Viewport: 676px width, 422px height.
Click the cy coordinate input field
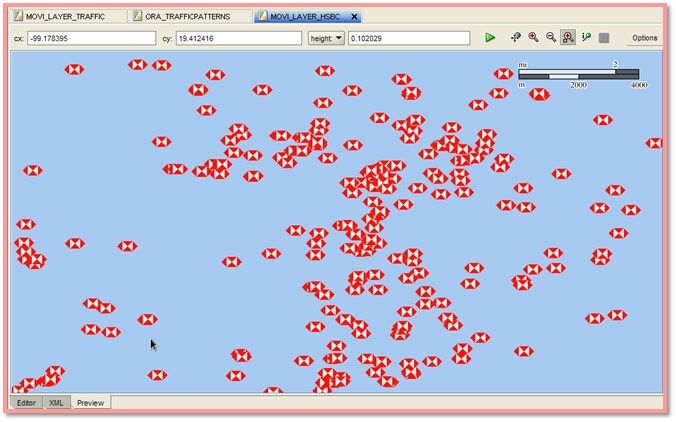(238, 38)
